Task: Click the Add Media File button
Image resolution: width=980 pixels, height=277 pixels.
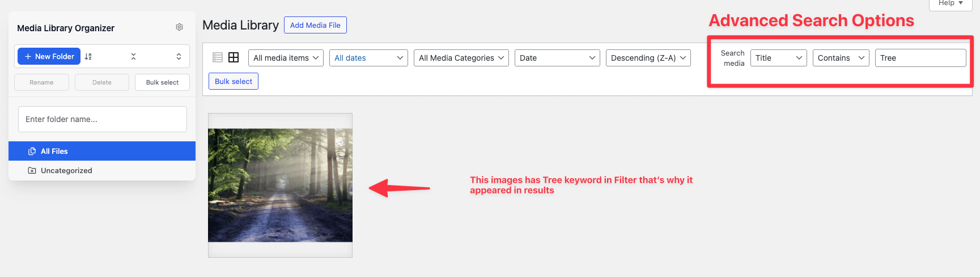Action: pyautogui.click(x=315, y=25)
